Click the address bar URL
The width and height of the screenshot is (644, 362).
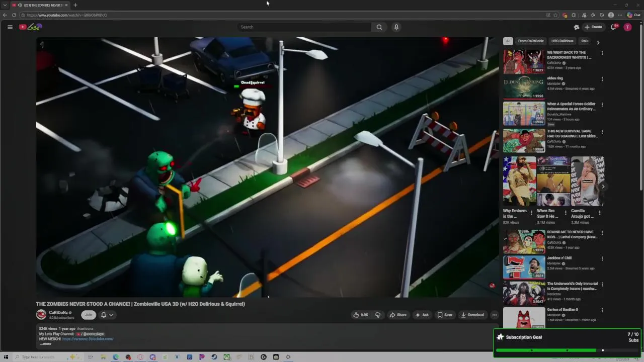[x=66, y=15]
